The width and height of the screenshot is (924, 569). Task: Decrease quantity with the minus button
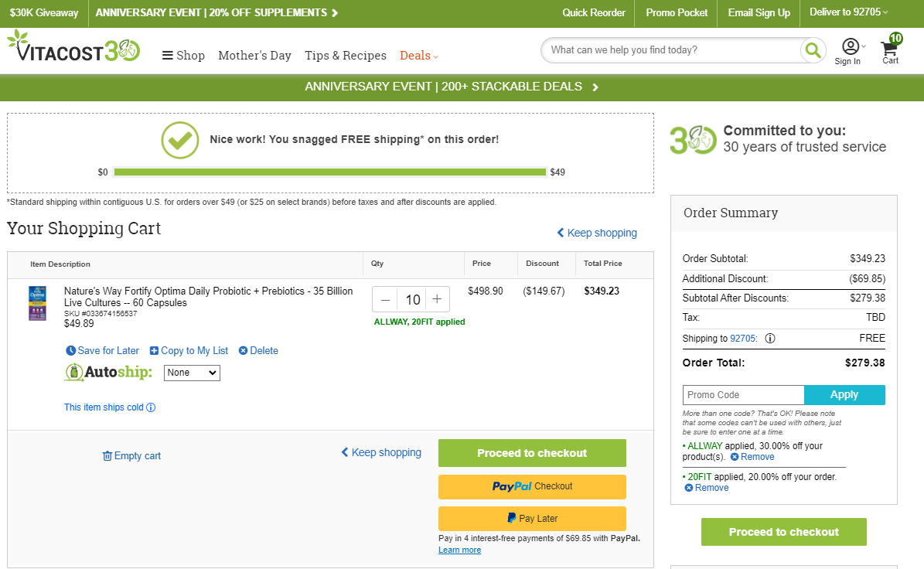(x=385, y=300)
